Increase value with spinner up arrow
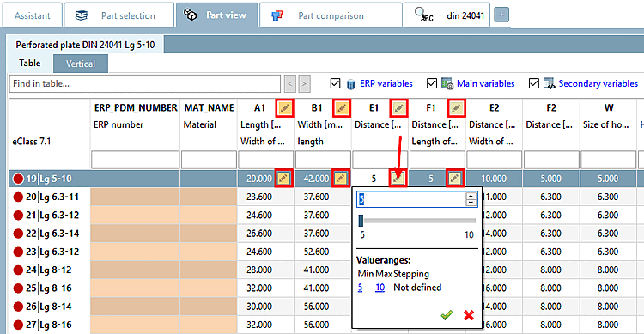Screen dimensions: 644x334 tap(471, 196)
